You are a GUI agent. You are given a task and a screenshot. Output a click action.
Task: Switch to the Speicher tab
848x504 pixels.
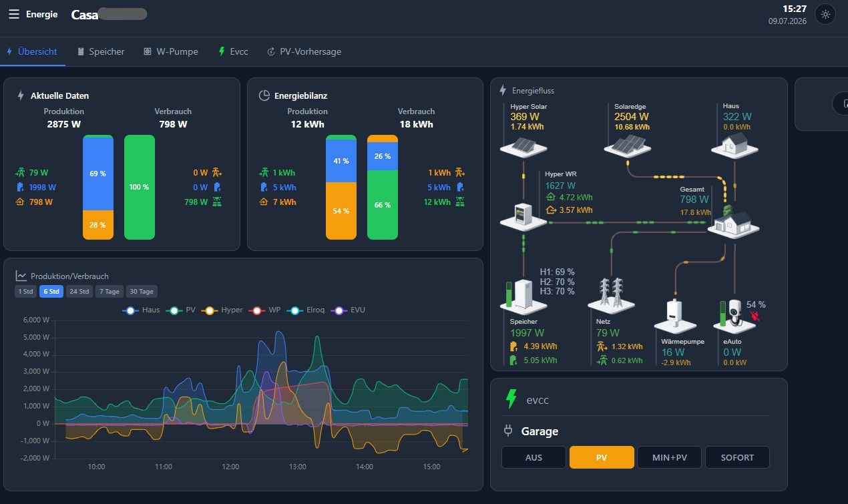tap(101, 51)
